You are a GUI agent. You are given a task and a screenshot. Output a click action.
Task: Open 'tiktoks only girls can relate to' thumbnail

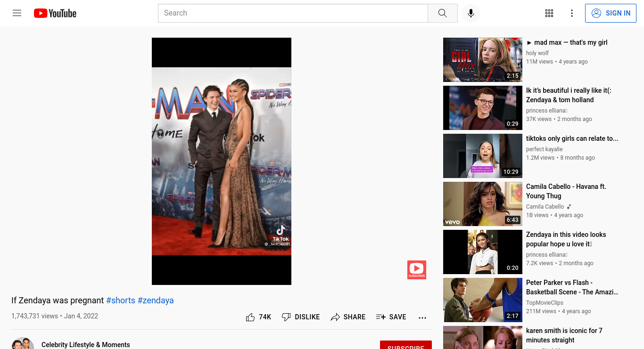pyautogui.click(x=483, y=156)
